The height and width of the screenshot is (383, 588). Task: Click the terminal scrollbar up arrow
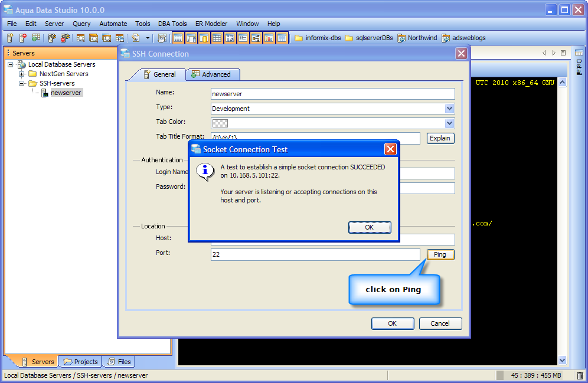(x=562, y=83)
